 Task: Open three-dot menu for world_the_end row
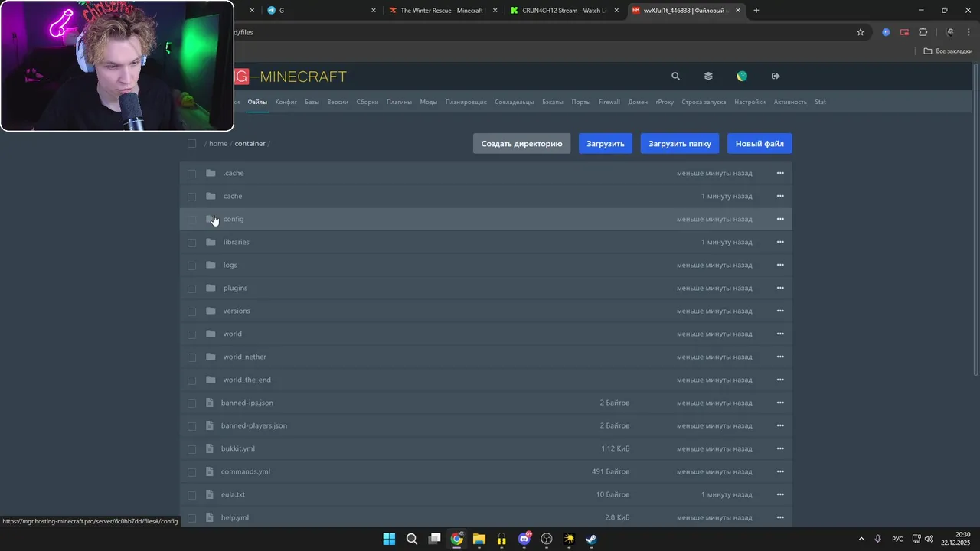coord(780,380)
